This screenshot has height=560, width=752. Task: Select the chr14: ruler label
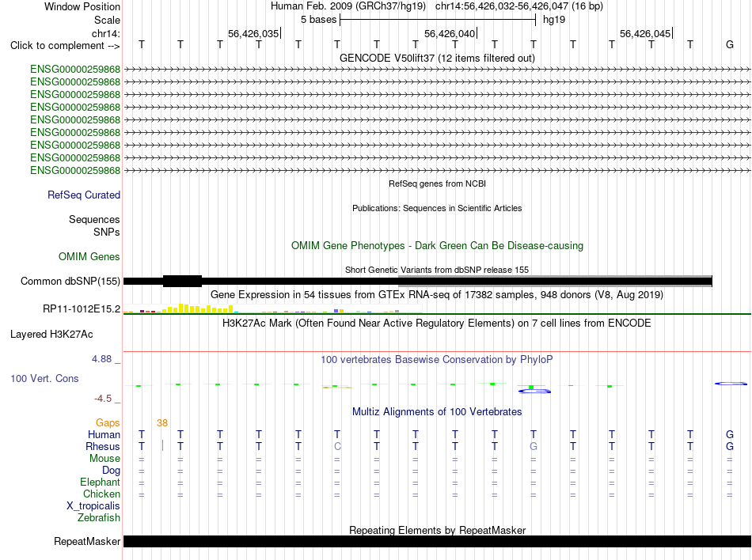pyautogui.click(x=105, y=33)
